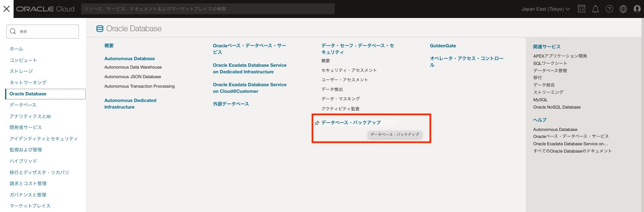The width and height of the screenshot is (644, 212).
Task: Open 概要 under Data Safe section
Action: 326,61
